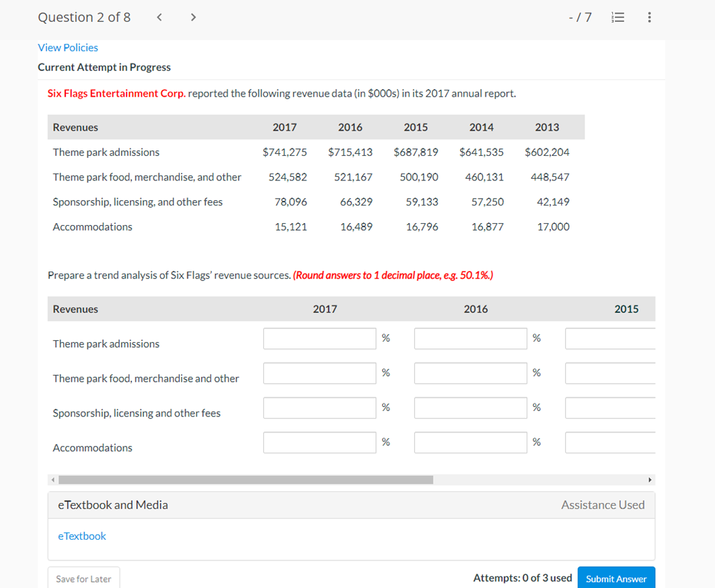Click the left arrow of horizontal scrollbar
The image size is (715, 588).
click(52, 479)
